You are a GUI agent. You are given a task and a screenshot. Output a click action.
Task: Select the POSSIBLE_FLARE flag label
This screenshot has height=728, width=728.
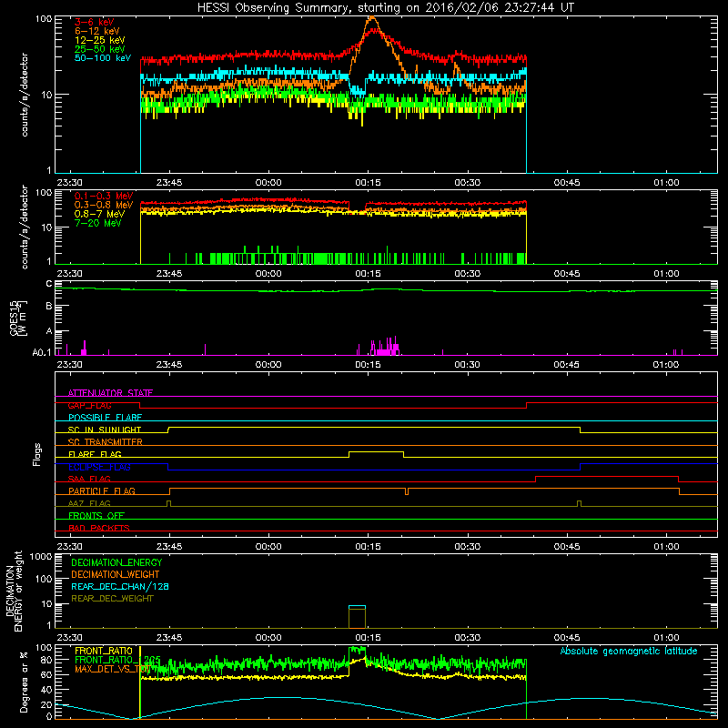105,418
